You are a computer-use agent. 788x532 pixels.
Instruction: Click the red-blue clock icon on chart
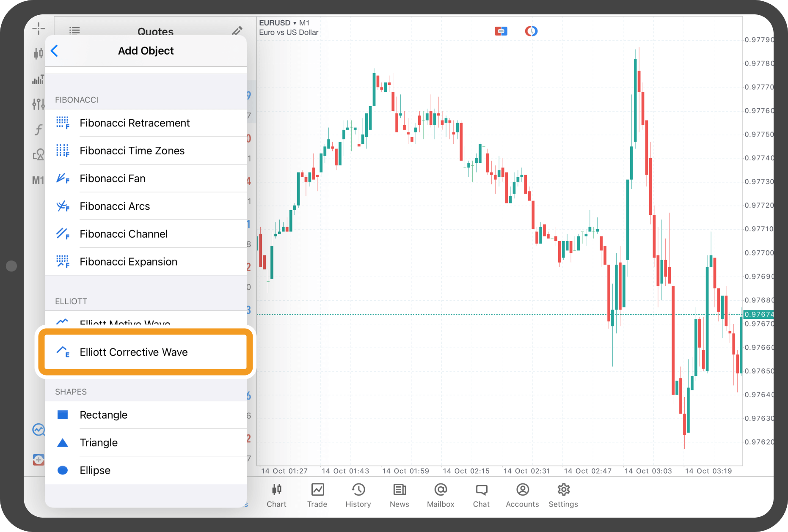coord(531,31)
